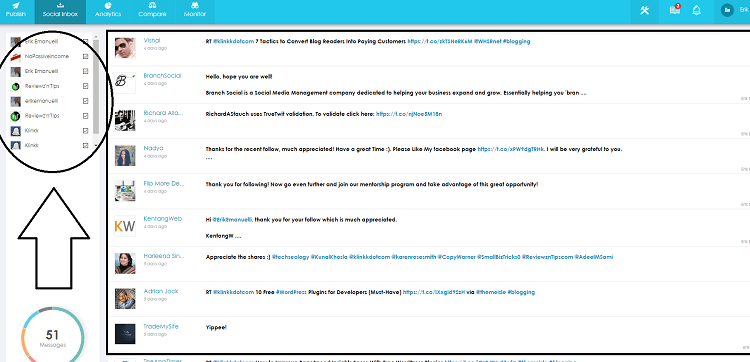Open the notifications bell
The image size is (750, 362).
(x=696, y=11)
